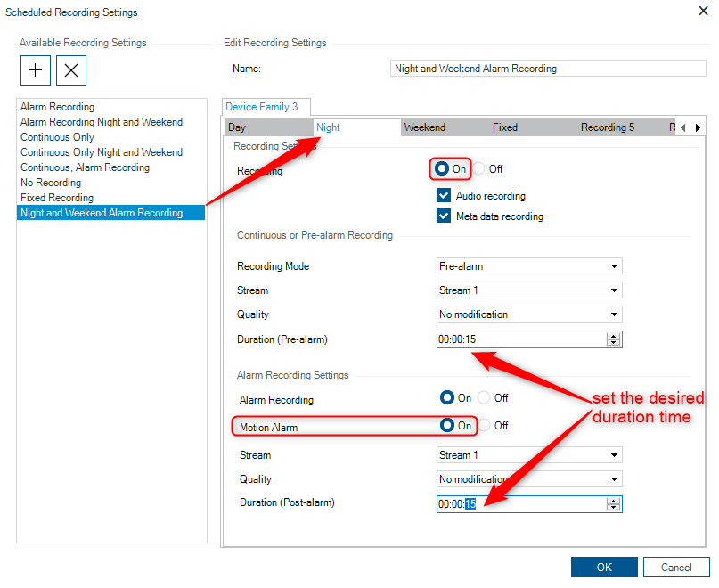
Task: Set Motion Alarm to Off
Action: pos(485,426)
